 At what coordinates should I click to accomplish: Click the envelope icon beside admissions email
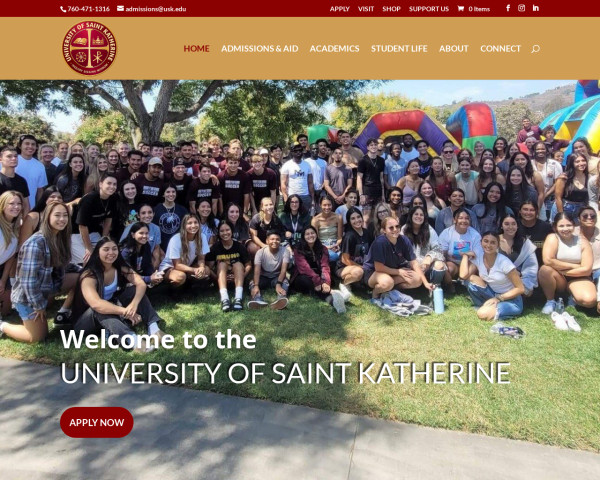(x=121, y=8)
